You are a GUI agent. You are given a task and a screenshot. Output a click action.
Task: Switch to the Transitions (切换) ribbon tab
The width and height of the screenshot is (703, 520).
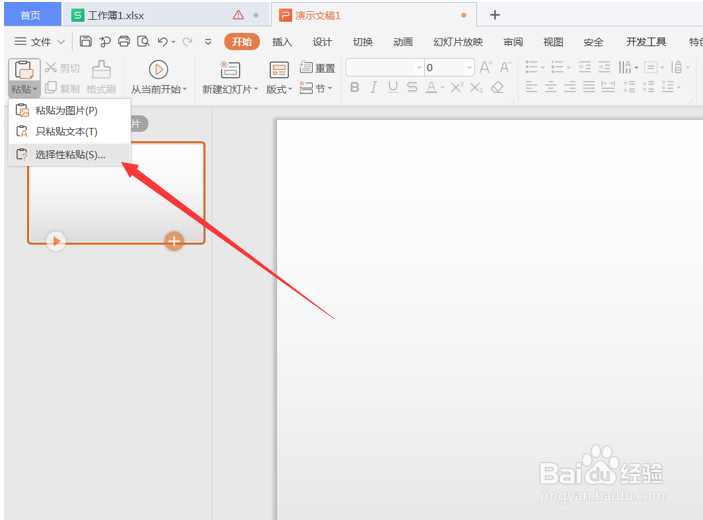click(363, 42)
